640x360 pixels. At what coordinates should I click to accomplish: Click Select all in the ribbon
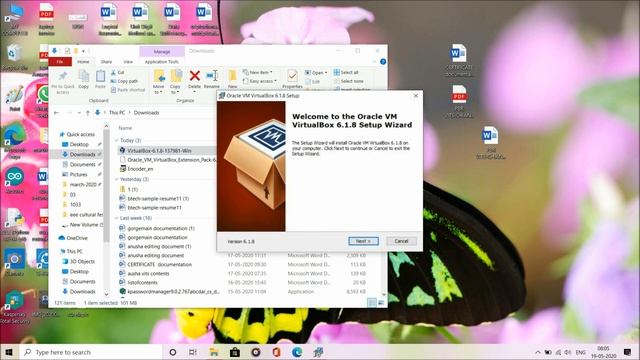point(346,72)
